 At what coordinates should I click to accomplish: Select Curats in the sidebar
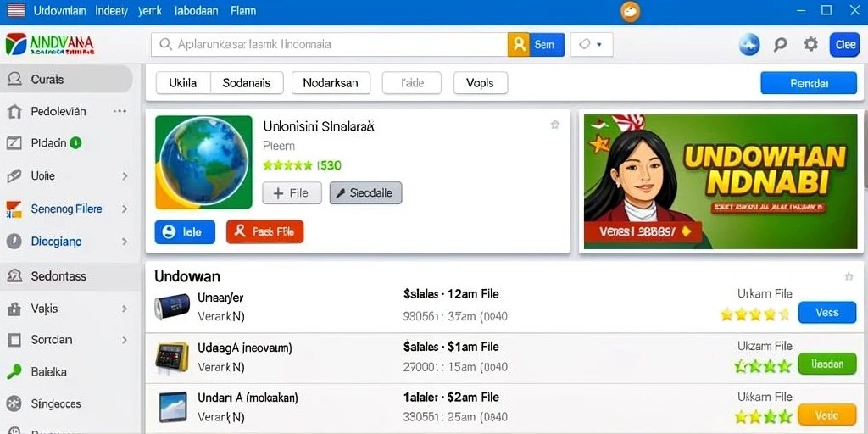pos(66,79)
